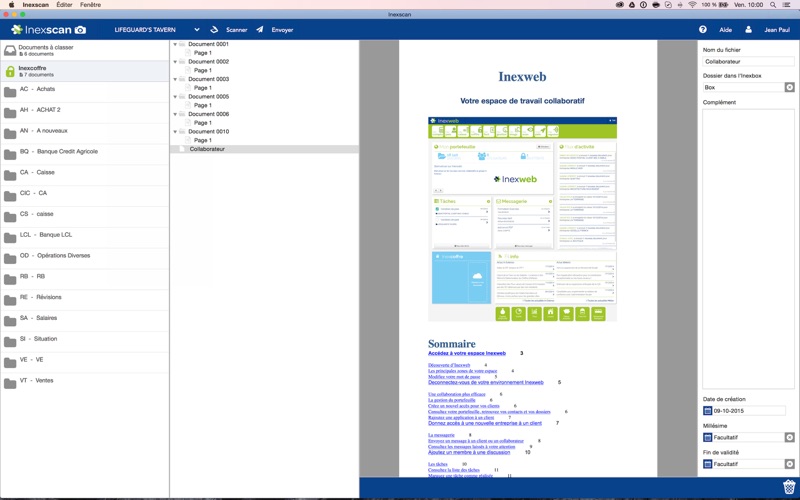This screenshot has width=800, height=500.
Task: Open the BQ - Banque Credit Agricole folder
Action: pos(85,155)
